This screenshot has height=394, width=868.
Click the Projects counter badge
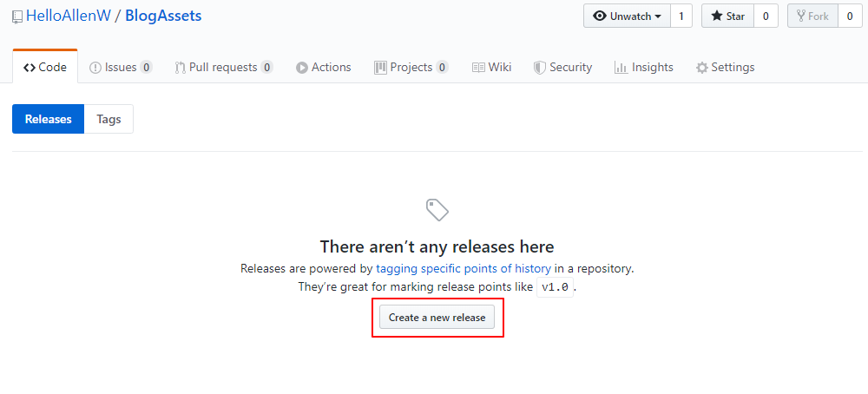(442, 68)
